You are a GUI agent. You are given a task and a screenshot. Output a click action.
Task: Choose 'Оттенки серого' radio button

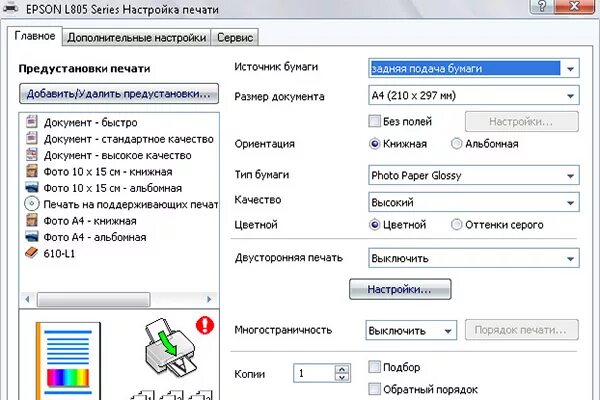456,225
